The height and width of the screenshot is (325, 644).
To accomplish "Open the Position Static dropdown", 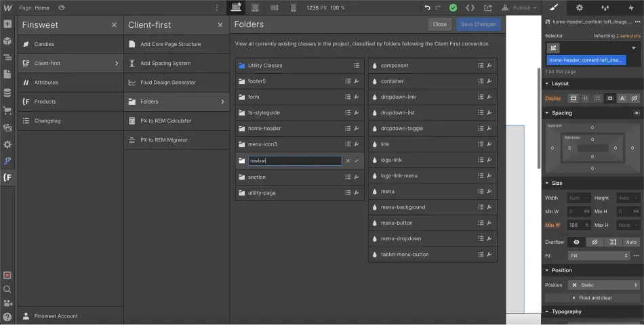I will tap(604, 285).
